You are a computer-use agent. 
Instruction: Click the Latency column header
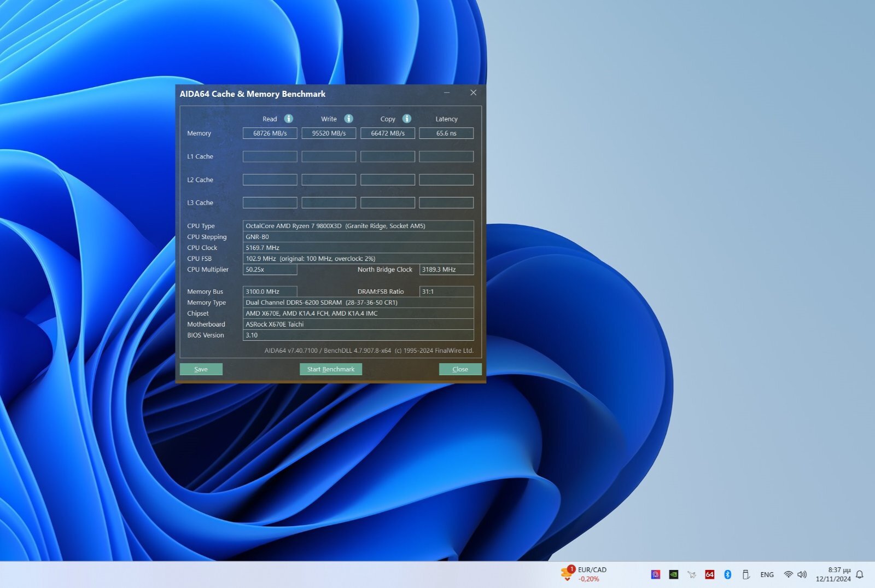coord(446,119)
